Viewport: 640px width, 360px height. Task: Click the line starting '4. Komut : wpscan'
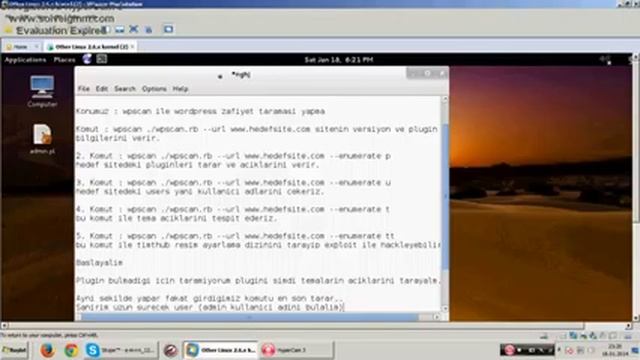[x=233, y=209]
